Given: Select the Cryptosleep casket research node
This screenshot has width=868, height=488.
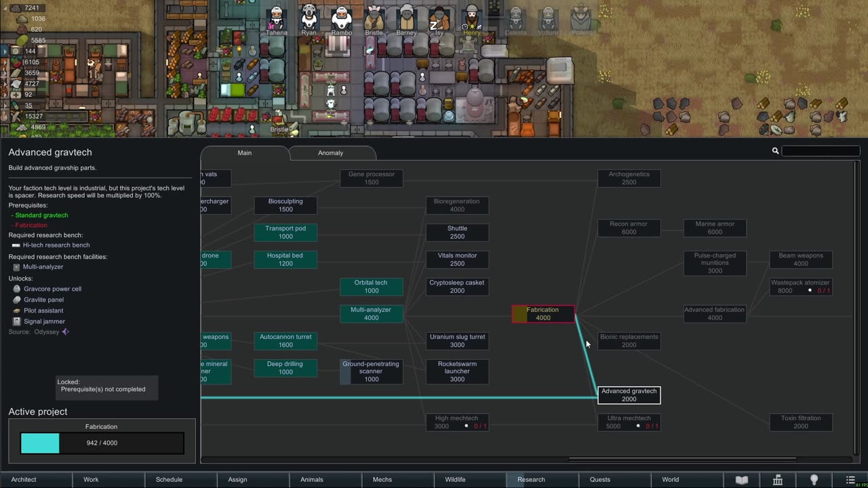Looking at the screenshot, I should tap(457, 287).
